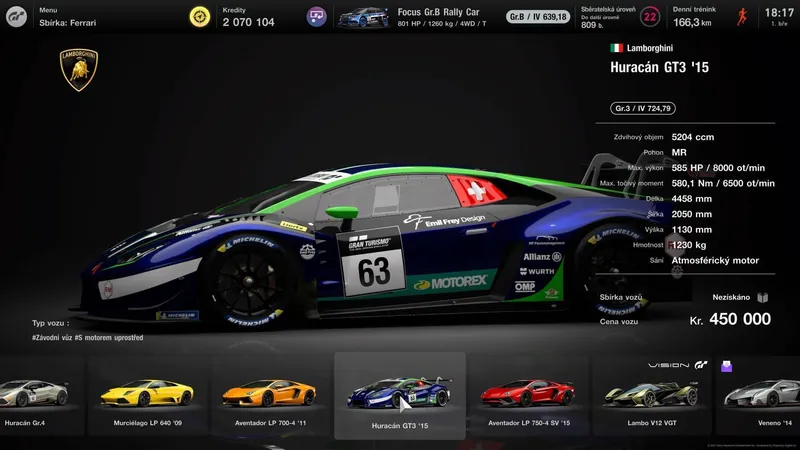Click the 580,1 Nm torque value
The width and height of the screenshot is (800, 450).
pyautogui.click(x=723, y=183)
